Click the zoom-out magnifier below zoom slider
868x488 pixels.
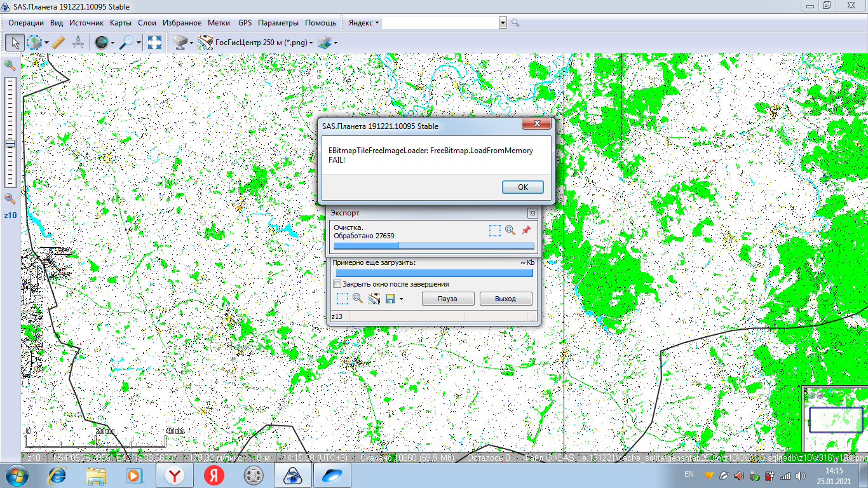point(10,199)
